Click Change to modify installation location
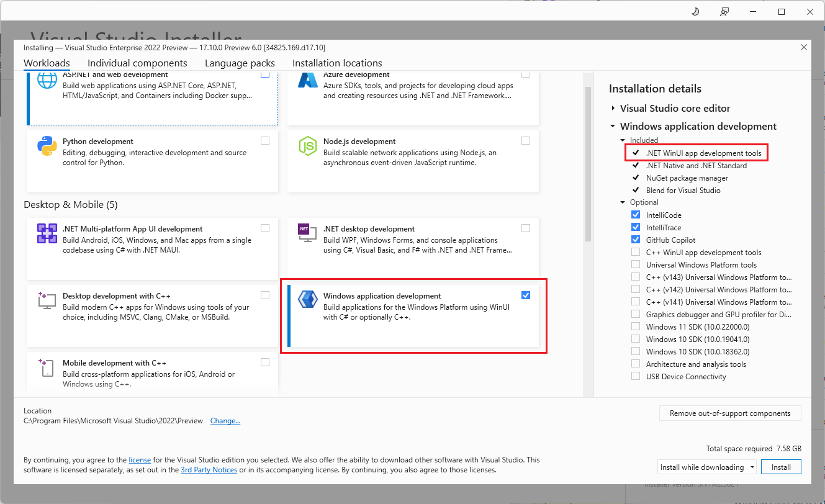825x504 pixels. (225, 420)
